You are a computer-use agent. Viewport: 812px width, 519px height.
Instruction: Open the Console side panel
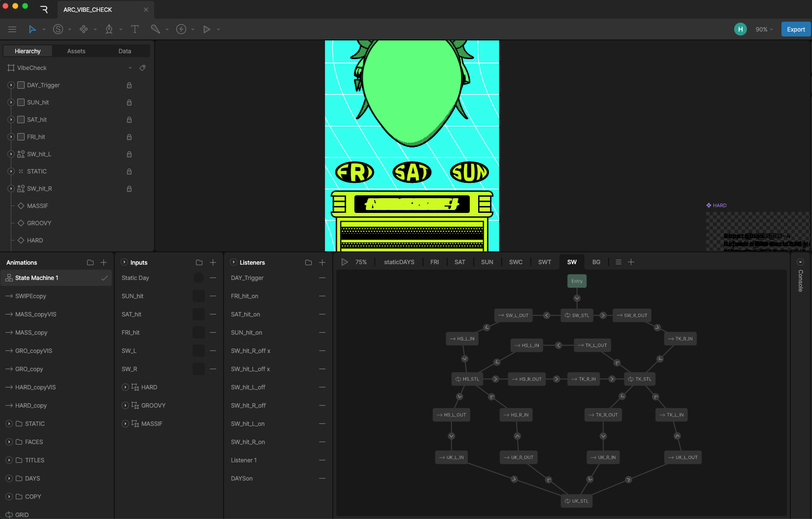(x=800, y=281)
